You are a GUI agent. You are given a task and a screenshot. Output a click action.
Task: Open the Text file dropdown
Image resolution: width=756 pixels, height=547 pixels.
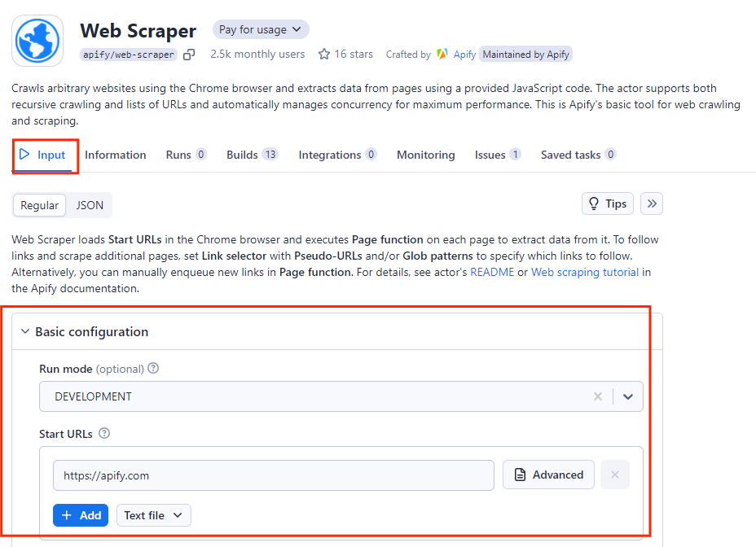point(153,515)
